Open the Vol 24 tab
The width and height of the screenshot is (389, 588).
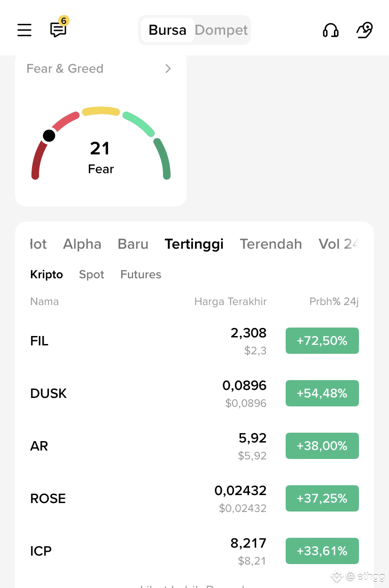[338, 244]
